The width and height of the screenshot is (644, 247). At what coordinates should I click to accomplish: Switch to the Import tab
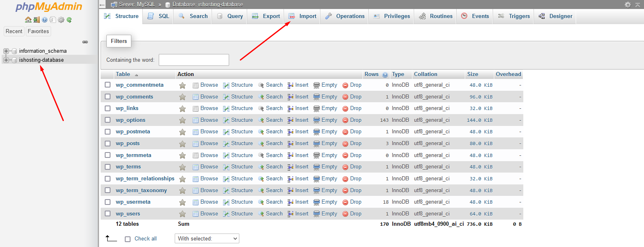303,16
